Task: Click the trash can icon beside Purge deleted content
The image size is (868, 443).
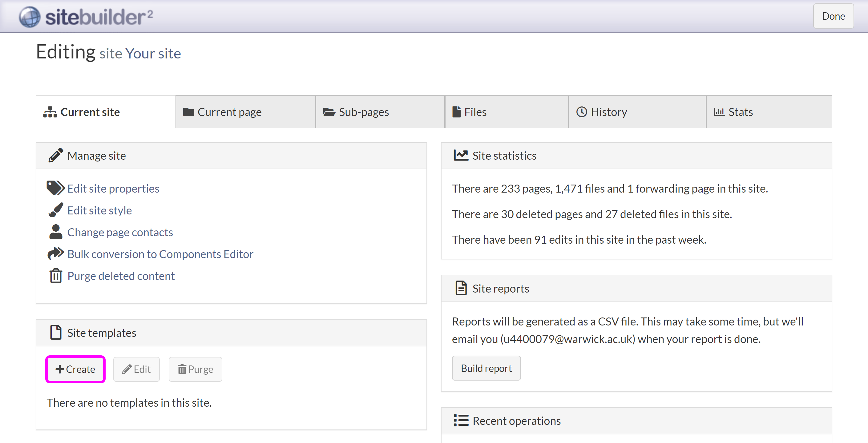Action: coord(56,276)
